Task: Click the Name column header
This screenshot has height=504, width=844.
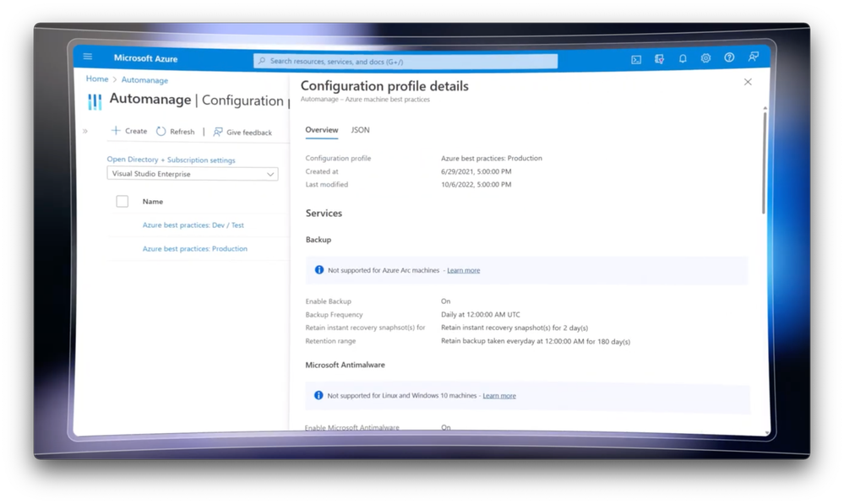Action: click(x=153, y=202)
